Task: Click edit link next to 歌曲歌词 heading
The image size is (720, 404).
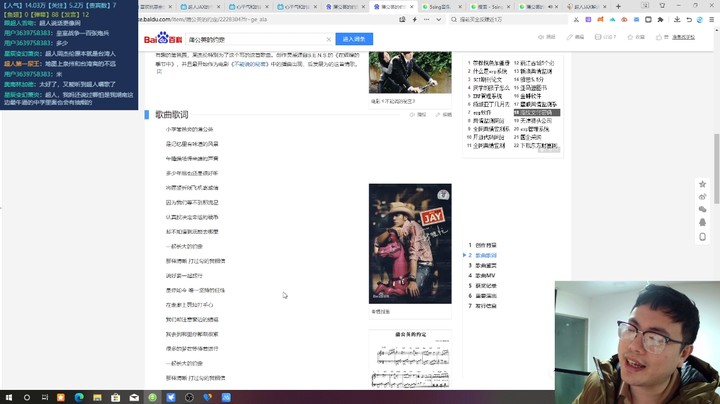Action: coord(444,114)
